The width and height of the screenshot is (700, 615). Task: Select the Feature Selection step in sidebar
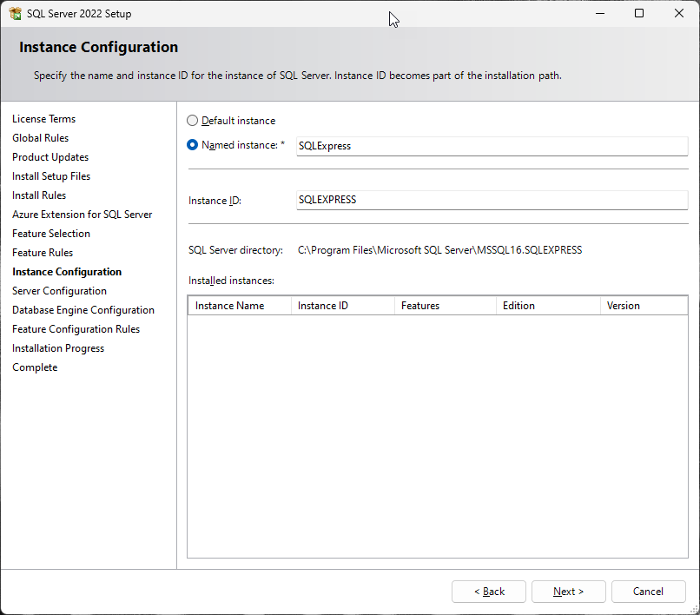point(51,234)
